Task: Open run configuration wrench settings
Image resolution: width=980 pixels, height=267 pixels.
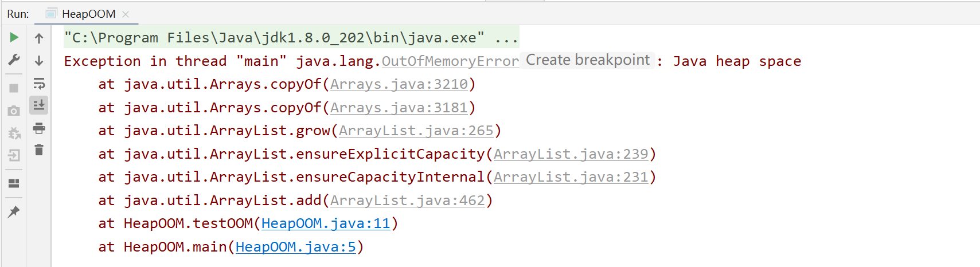Action: coord(14,60)
